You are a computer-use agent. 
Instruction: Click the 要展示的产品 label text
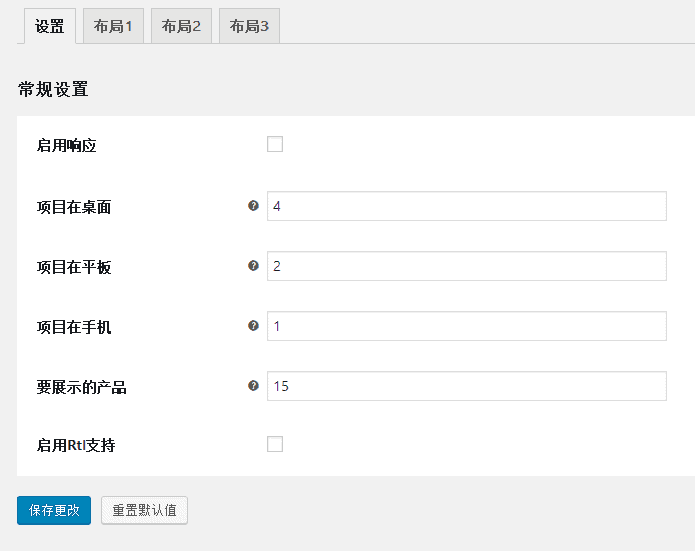coord(82,387)
